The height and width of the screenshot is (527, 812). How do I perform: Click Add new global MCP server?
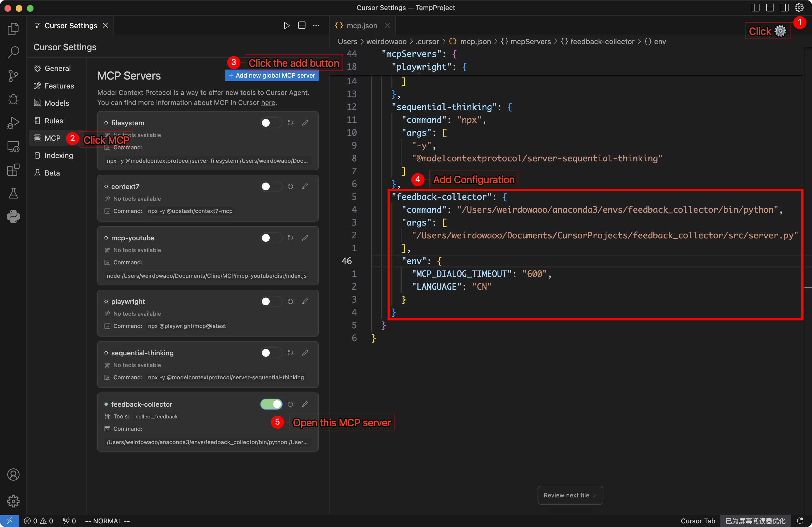click(x=272, y=75)
